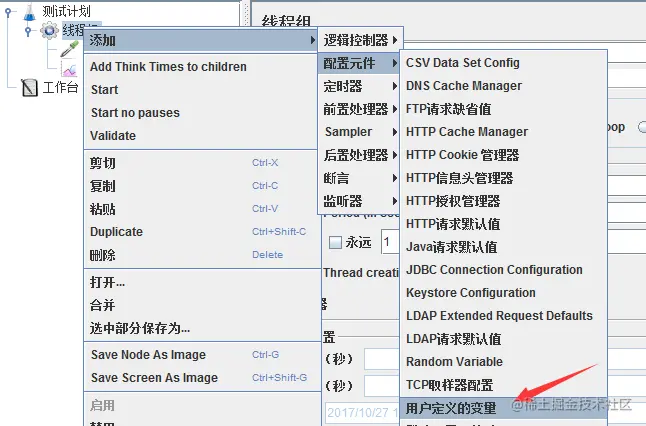Select HTTP请求默认值
Image resolution: width=646 pixels, height=426 pixels.
(503, 224)
